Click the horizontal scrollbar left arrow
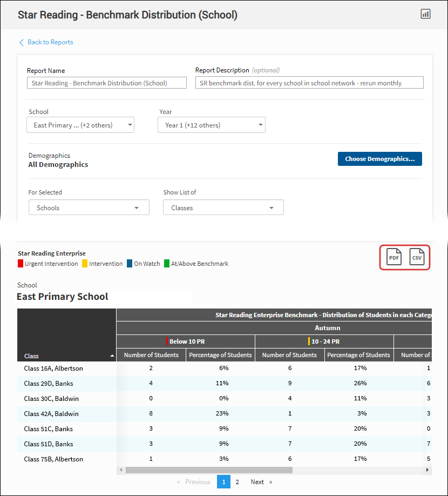 121,470
